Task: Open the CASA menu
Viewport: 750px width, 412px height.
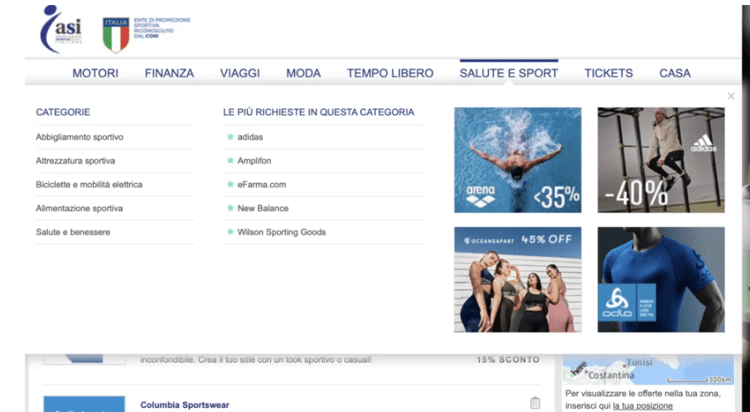Action: click(x=675, y=73)
